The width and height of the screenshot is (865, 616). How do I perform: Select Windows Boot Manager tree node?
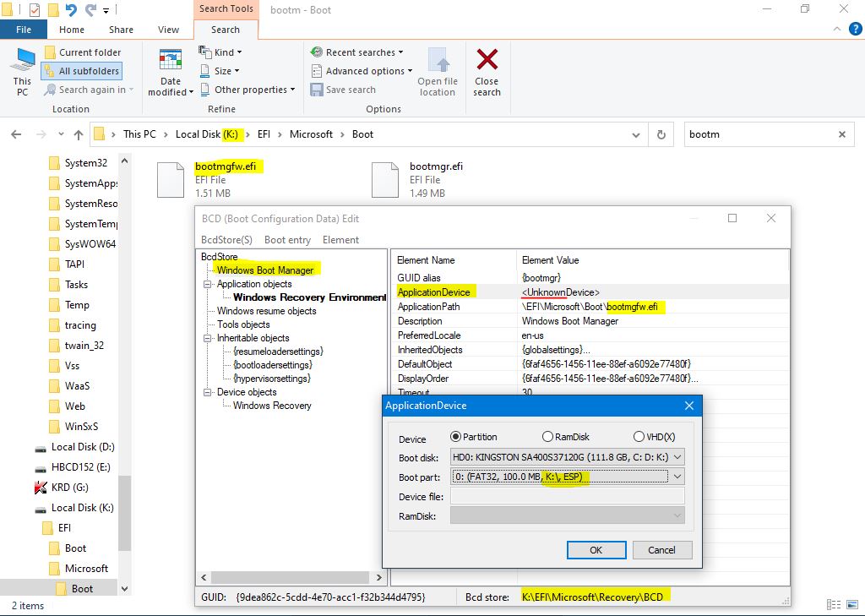point(264,270)
